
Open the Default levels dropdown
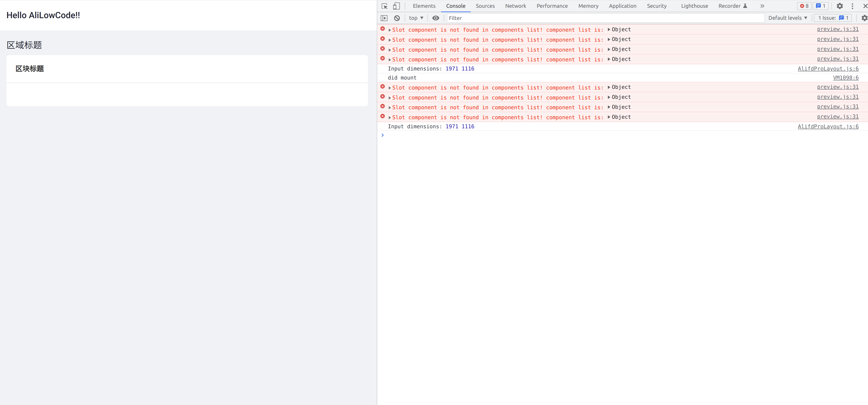point(788,18)
